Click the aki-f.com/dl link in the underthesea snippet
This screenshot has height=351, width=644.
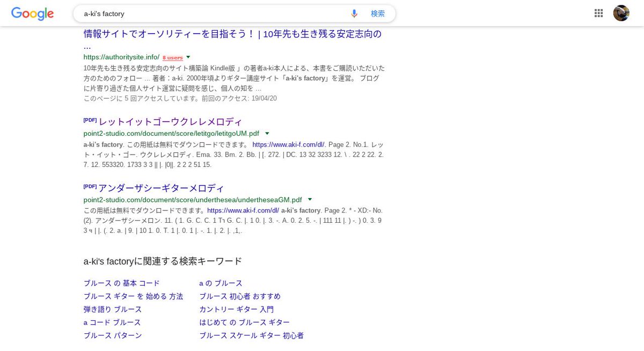coord(243,210)
